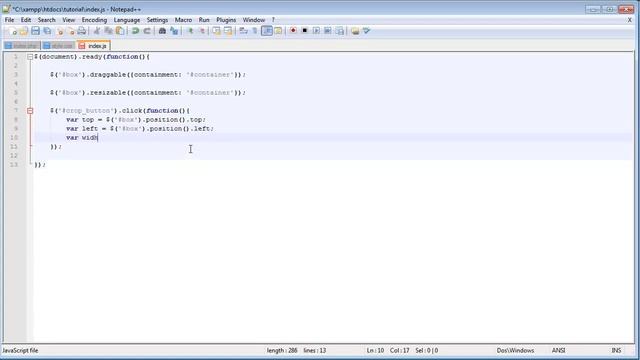Click the Redo arrow icon
Screen dimensions: 640x360
click(147, 31)
